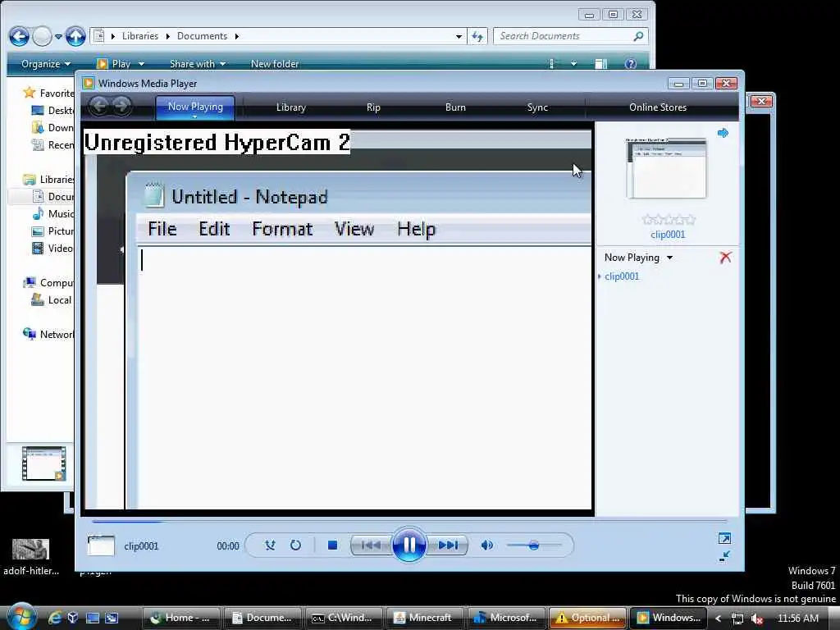Pause playback in Windows Media Player
This screenshot has width=840, height=630.
(x=409, y=545)
